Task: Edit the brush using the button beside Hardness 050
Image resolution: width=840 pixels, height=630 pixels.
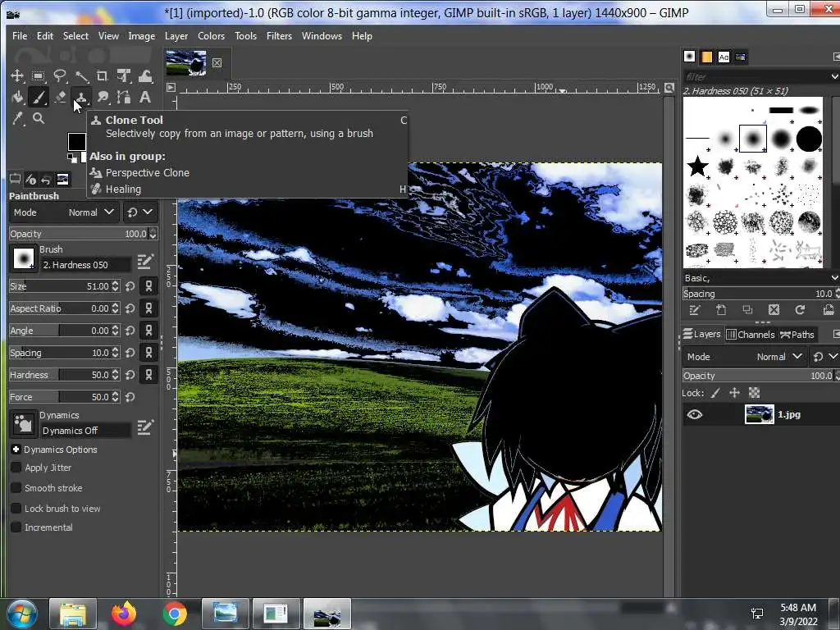Action: 145,262
